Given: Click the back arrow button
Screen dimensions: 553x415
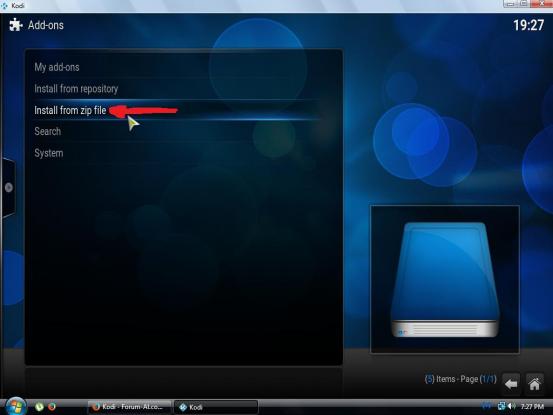Looking at the screenshot, I should (x=511, y=384).
